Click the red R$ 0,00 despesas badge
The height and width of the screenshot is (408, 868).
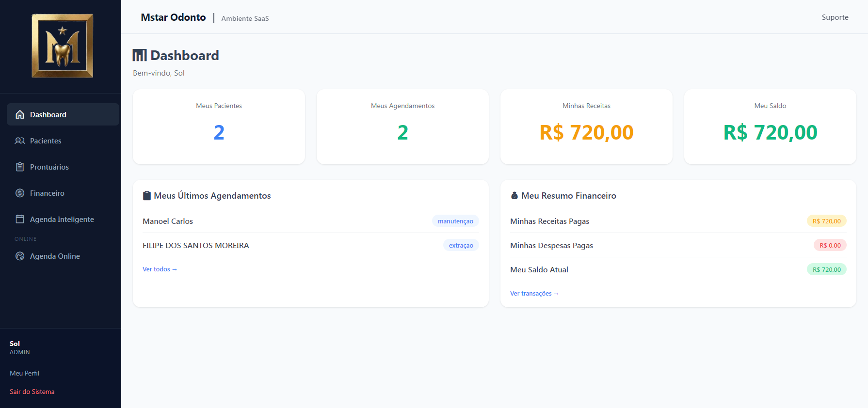point(830,245)
